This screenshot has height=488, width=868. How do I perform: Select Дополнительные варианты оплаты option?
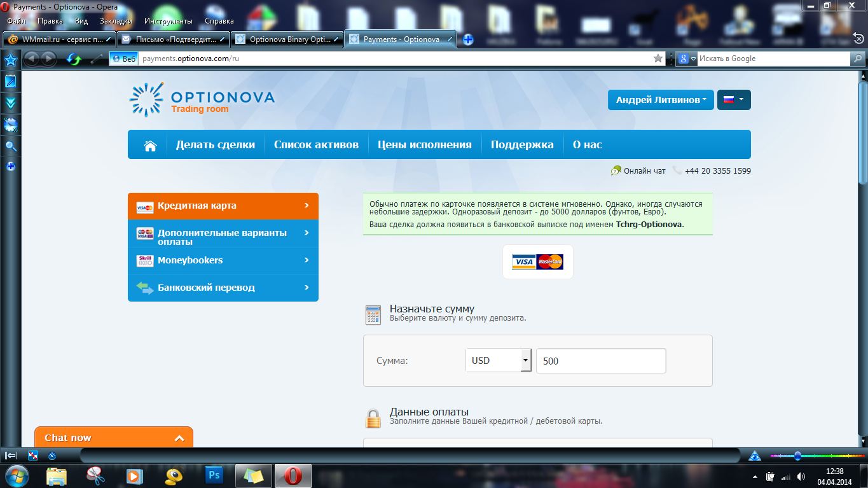click(223, 234)
